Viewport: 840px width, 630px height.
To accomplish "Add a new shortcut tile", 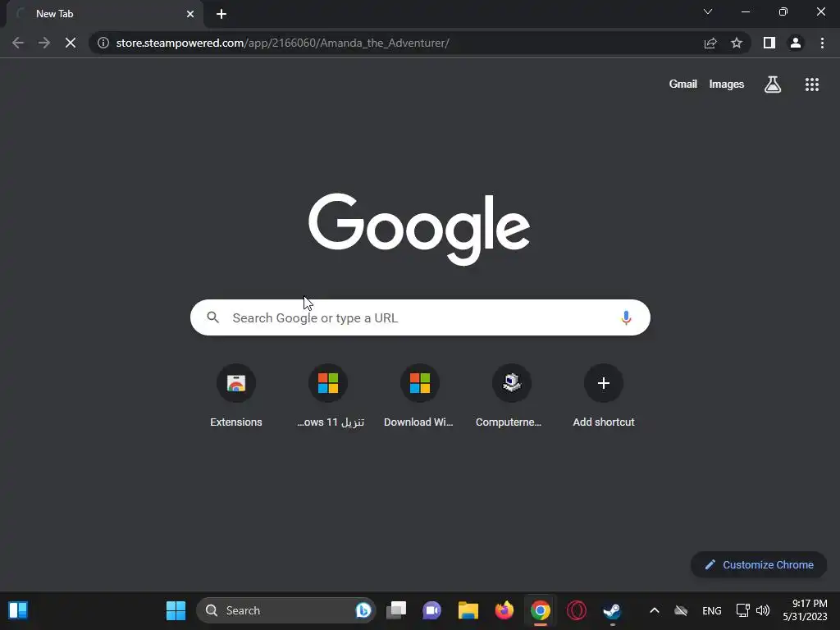I will click(604, 396).
